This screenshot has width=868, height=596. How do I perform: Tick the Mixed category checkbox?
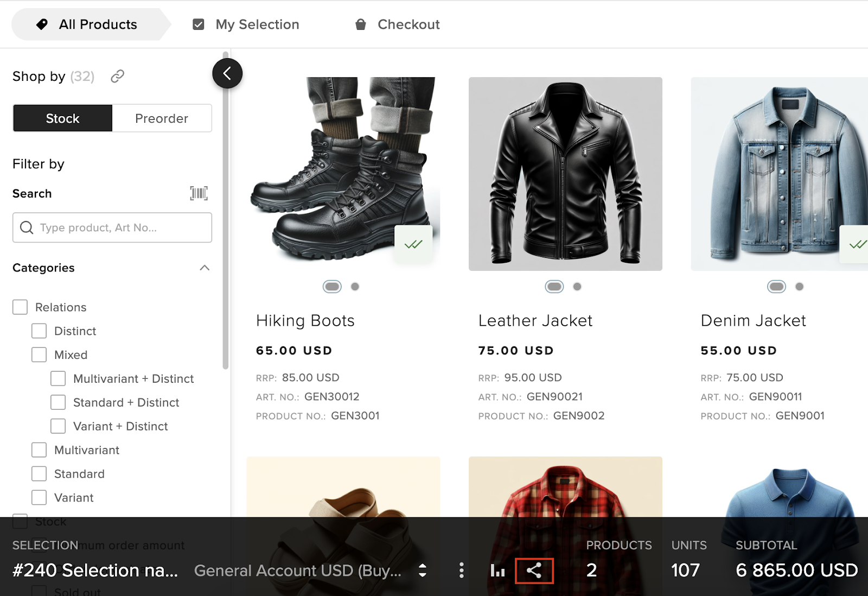pos(39,355)
